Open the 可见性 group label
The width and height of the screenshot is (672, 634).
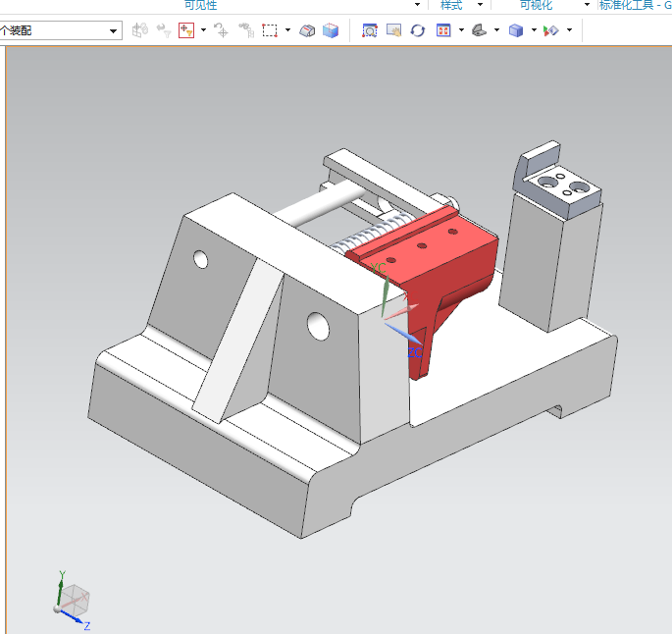click(200, 5)
